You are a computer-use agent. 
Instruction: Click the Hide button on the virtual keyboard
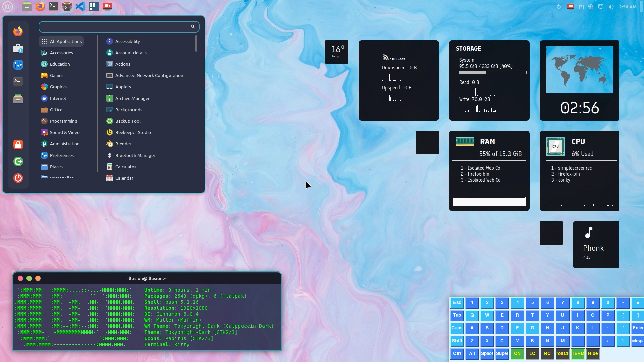593,354
